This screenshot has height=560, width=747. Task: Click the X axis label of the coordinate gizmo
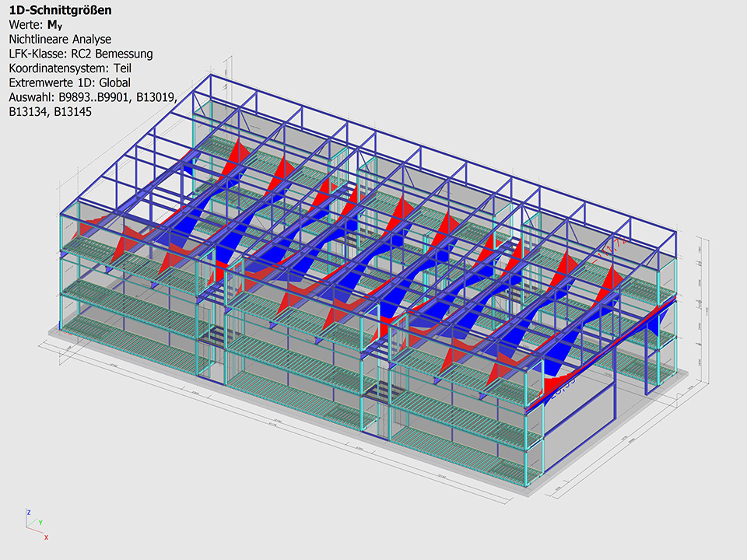[x=46, y=537]
